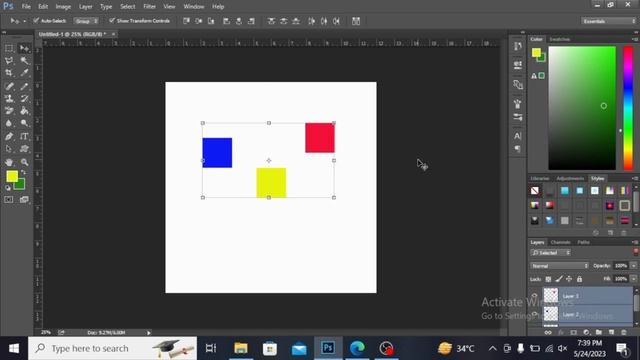Open the status bar info arrow
The image size is (640, 360).
tap(149, 333)
